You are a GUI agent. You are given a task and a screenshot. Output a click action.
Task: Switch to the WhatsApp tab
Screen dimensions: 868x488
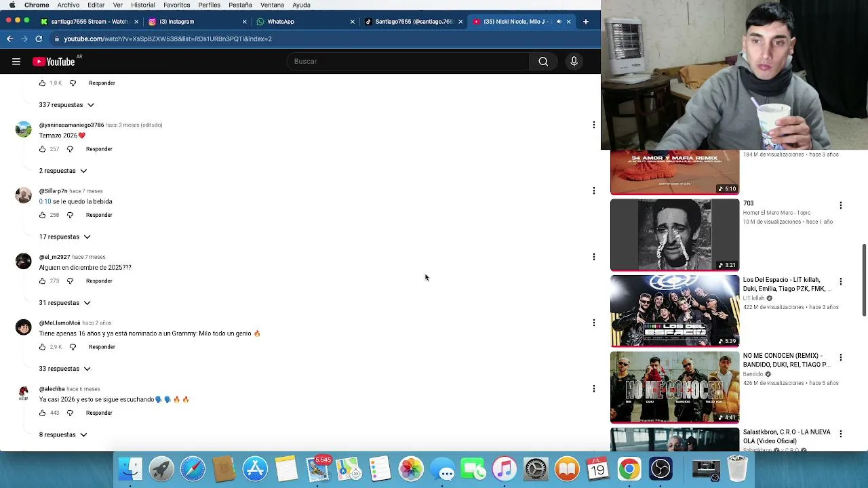[304, 22]
